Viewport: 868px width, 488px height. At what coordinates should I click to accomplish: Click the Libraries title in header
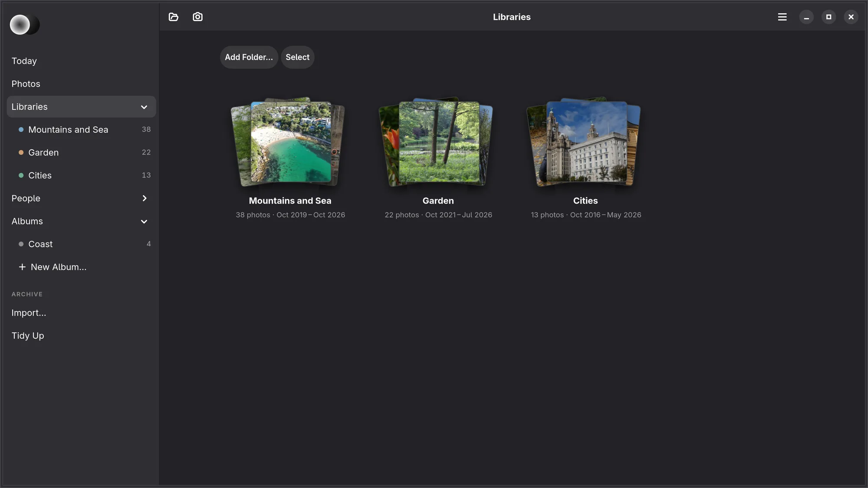point(512,17)
